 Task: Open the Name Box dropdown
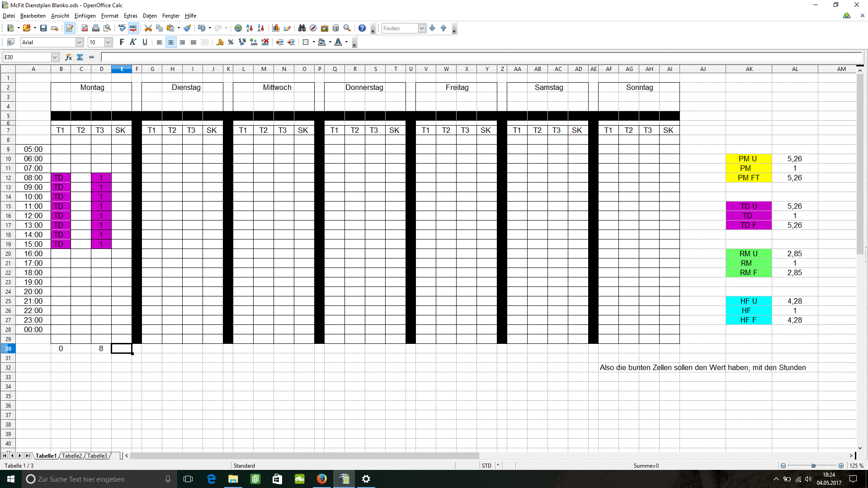54,57
